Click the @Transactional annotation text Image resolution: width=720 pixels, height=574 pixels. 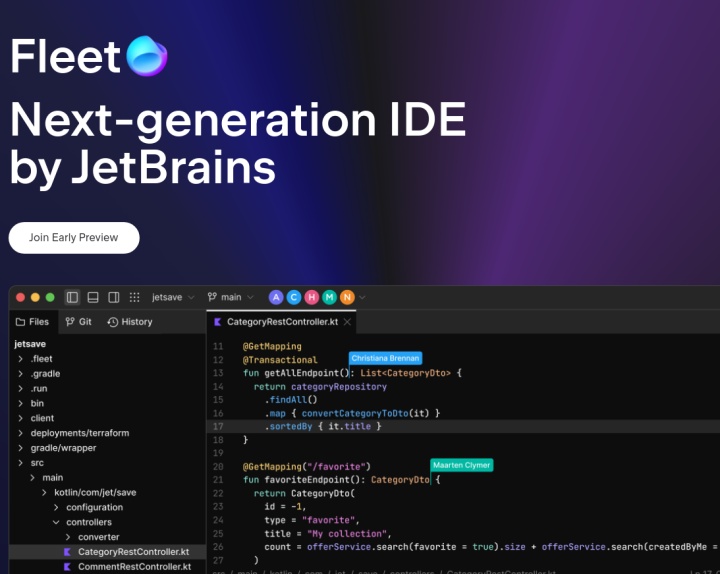[280, 360]
